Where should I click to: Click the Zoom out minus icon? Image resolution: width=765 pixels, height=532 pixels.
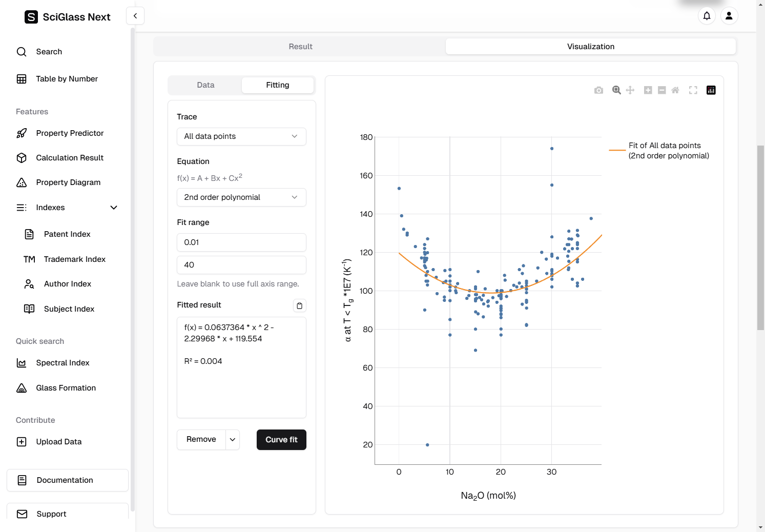(x=661, y=90)
